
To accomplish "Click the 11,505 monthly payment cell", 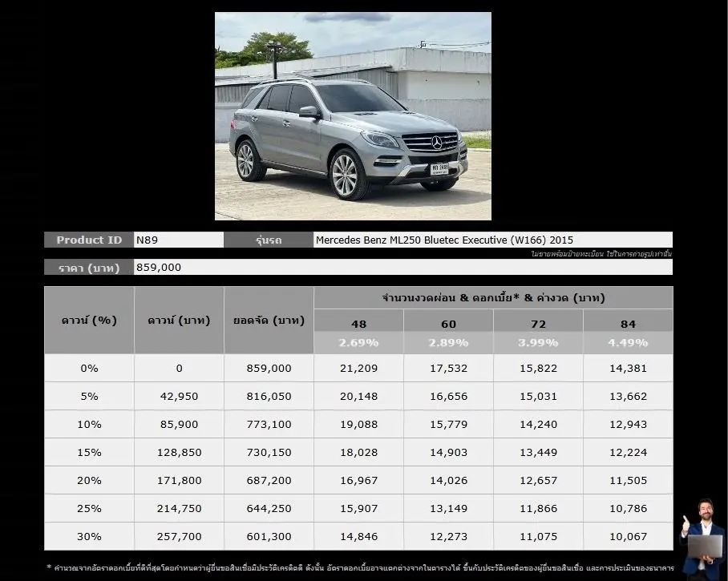I will pyautogui.click(x=628, y=480).
